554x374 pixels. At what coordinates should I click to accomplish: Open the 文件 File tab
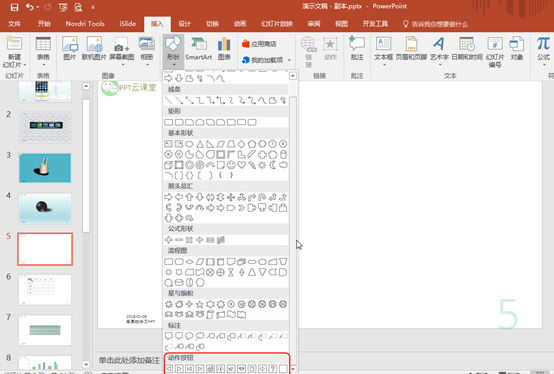click(14, 24)
